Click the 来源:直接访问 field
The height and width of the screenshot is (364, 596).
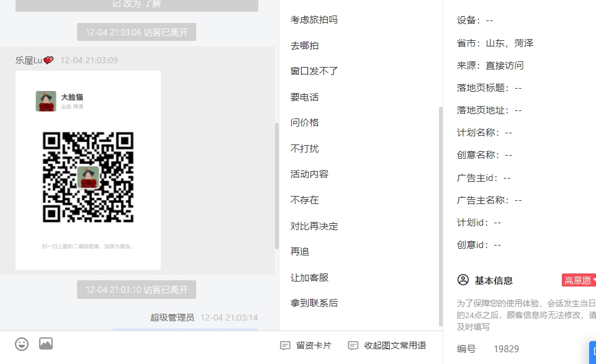click(x=490, y=66)
